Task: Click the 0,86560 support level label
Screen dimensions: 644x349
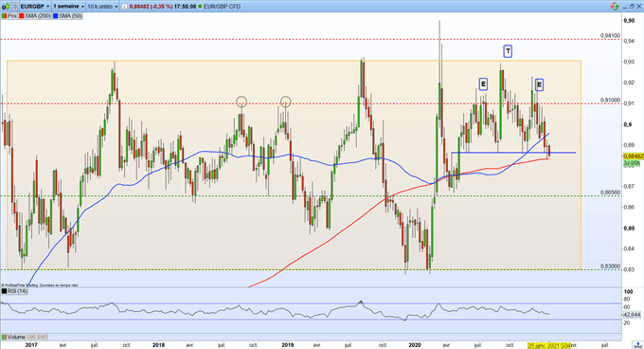Action: 610,192
